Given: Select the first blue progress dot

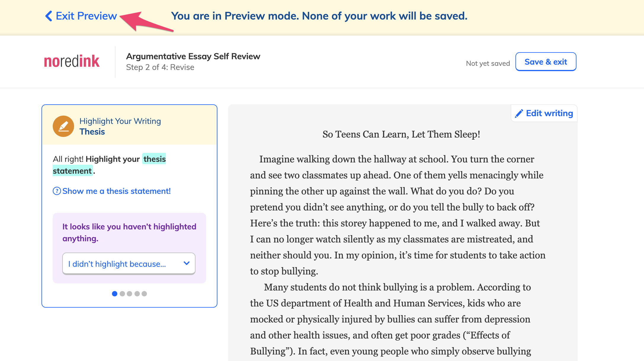Looking at the screenshot, I should click(115, 294).
